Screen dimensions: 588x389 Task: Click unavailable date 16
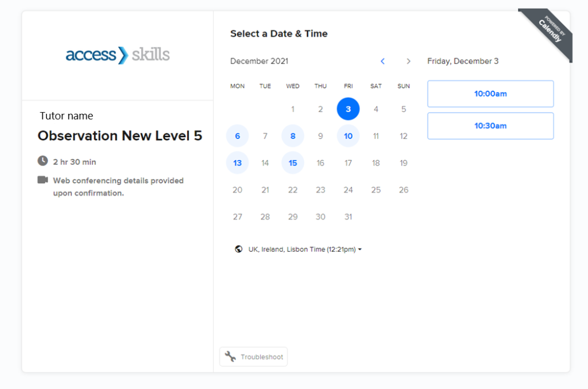(x=320, y=163)
